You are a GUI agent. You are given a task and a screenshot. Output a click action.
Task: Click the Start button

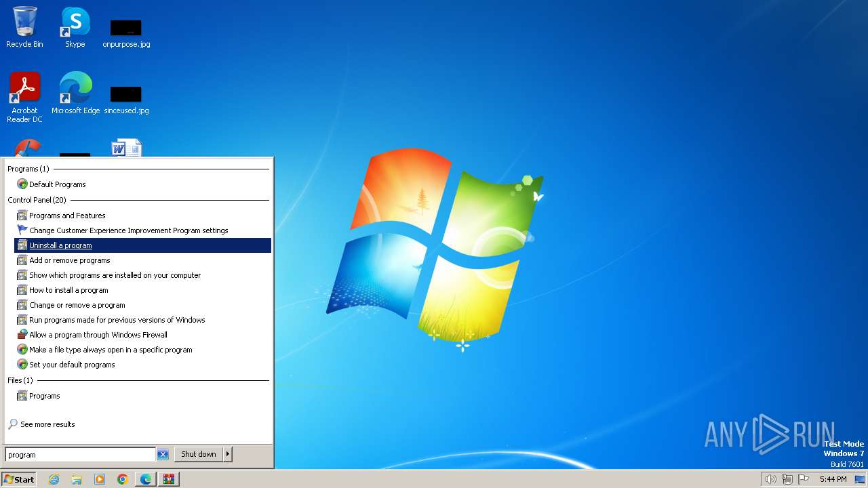click(x=19, y=479)
